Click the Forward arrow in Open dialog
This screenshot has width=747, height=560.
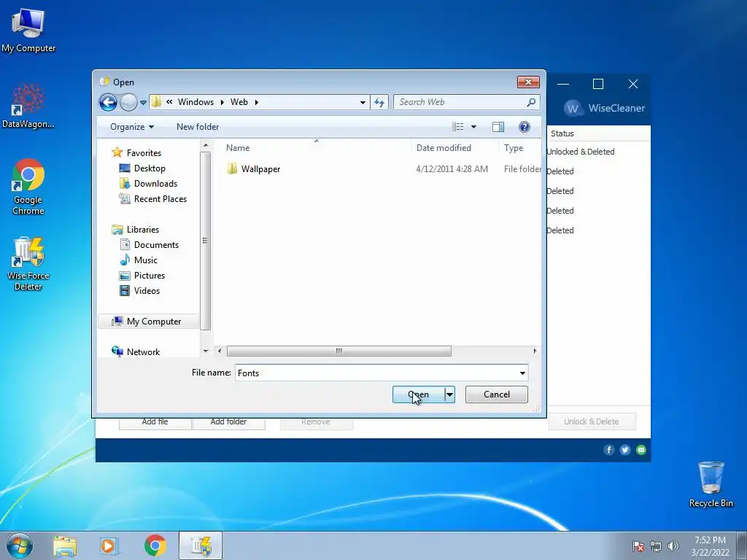click(128, 102)
